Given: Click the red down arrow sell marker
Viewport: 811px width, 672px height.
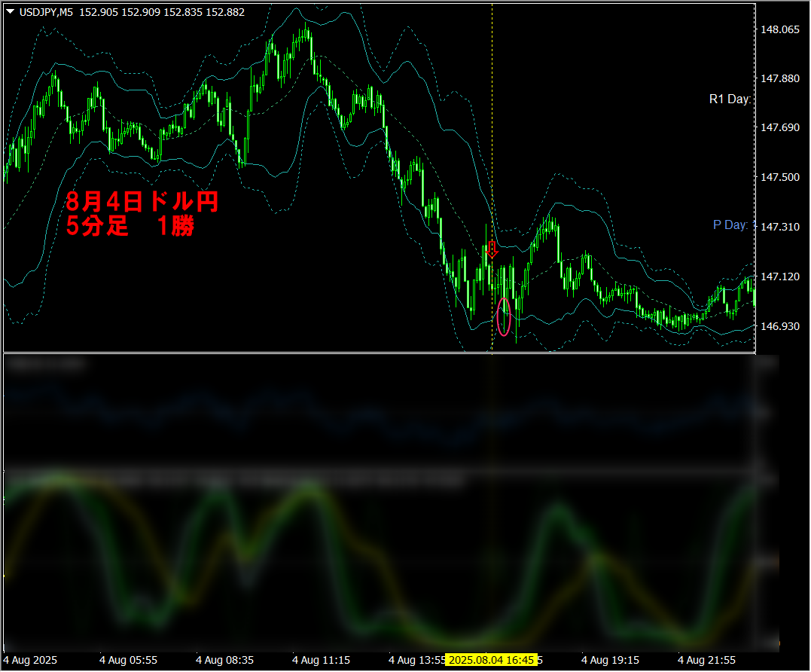Looking at the screenshot, I should [492, 250].
